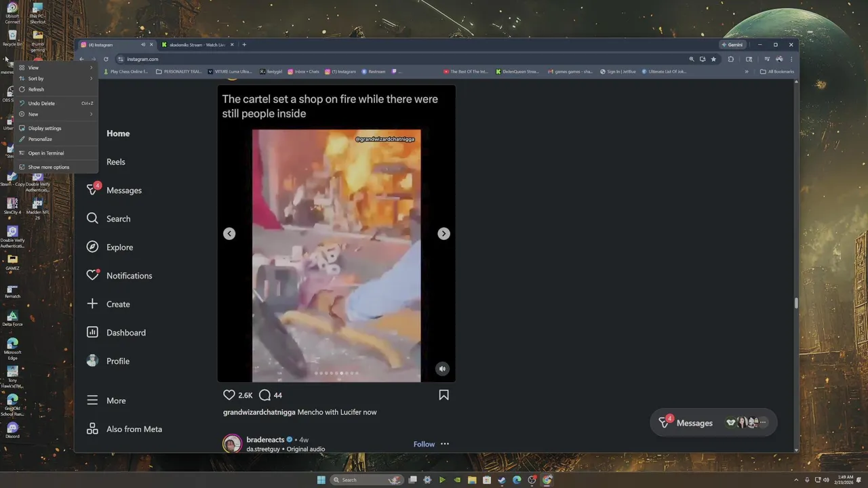
Task: Select Open in Terminal
Action: click(x=56, y=153)
